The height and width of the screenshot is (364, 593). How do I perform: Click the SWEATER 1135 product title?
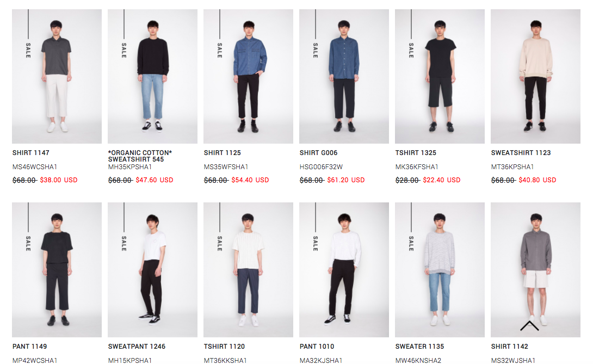[x=420, y=347]
